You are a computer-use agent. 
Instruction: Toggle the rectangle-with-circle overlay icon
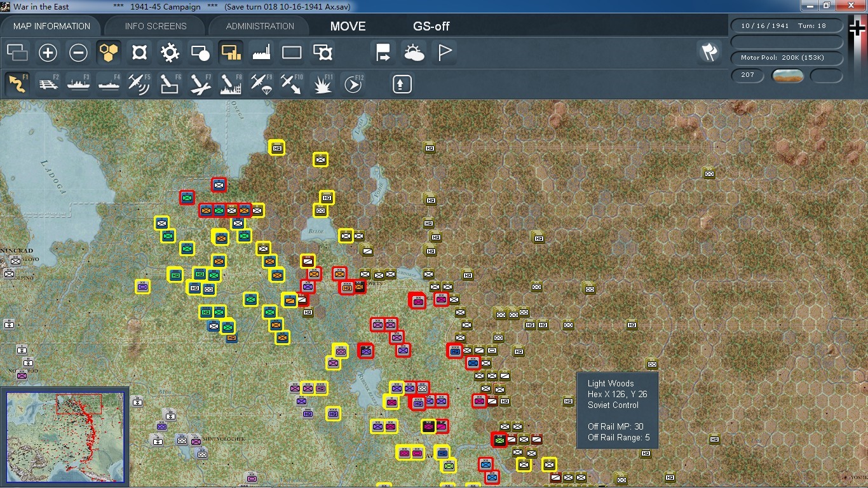[200, 52]
